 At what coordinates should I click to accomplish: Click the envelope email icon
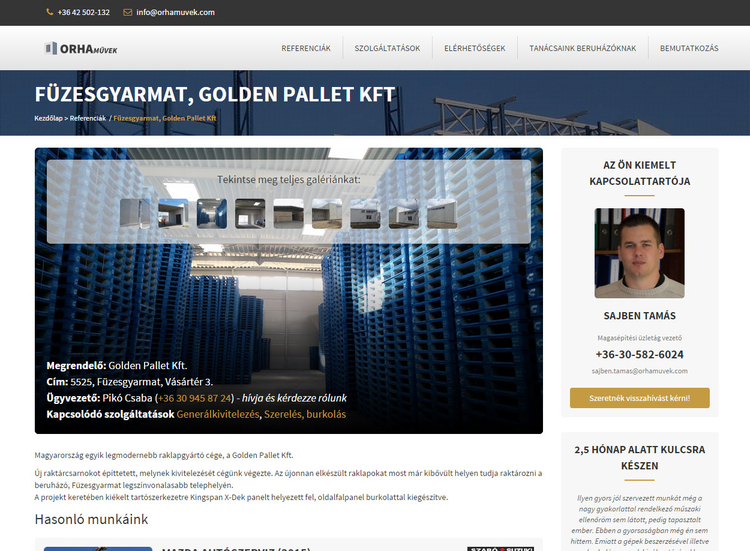click(x=127, y=13)
